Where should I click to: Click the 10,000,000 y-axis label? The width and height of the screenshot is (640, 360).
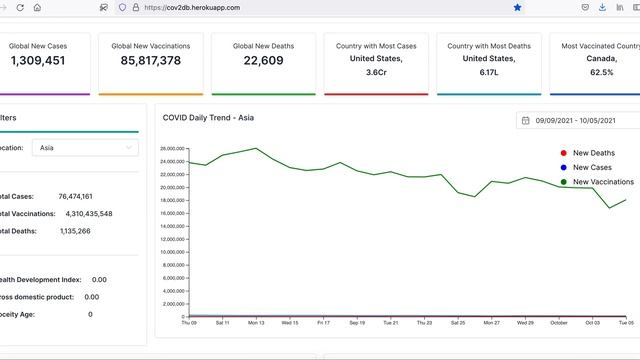(x=173, y=252)
